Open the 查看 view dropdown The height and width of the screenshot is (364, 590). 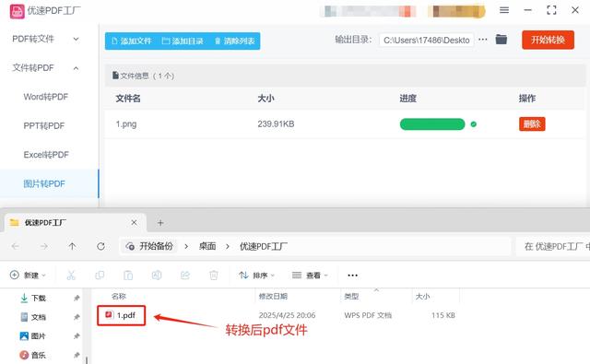[x=310, y=276]
